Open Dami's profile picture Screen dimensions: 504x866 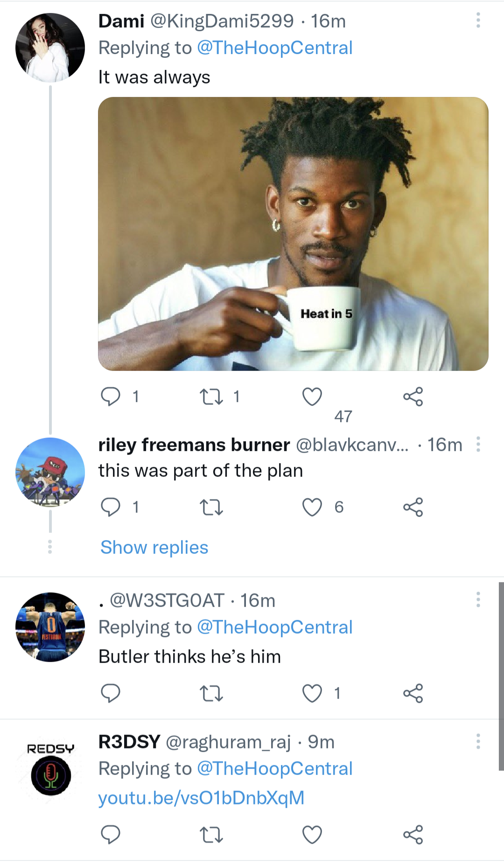[50, 48]
